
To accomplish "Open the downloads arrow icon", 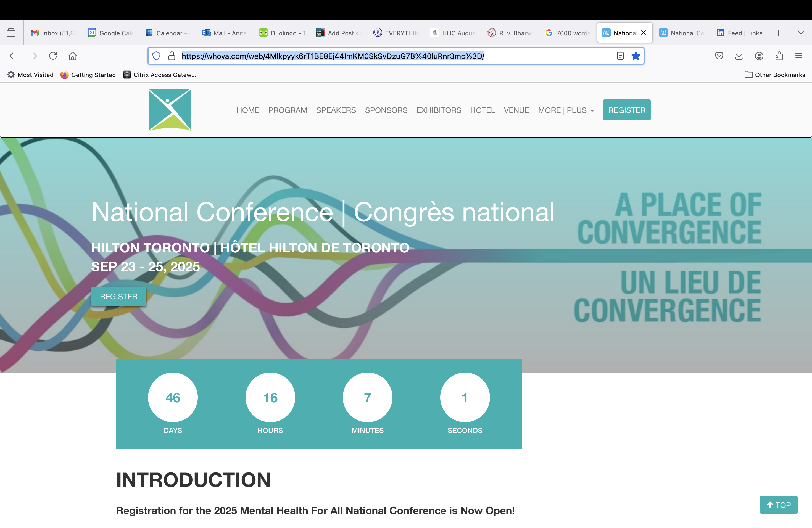I will click(x=739, y=56).
